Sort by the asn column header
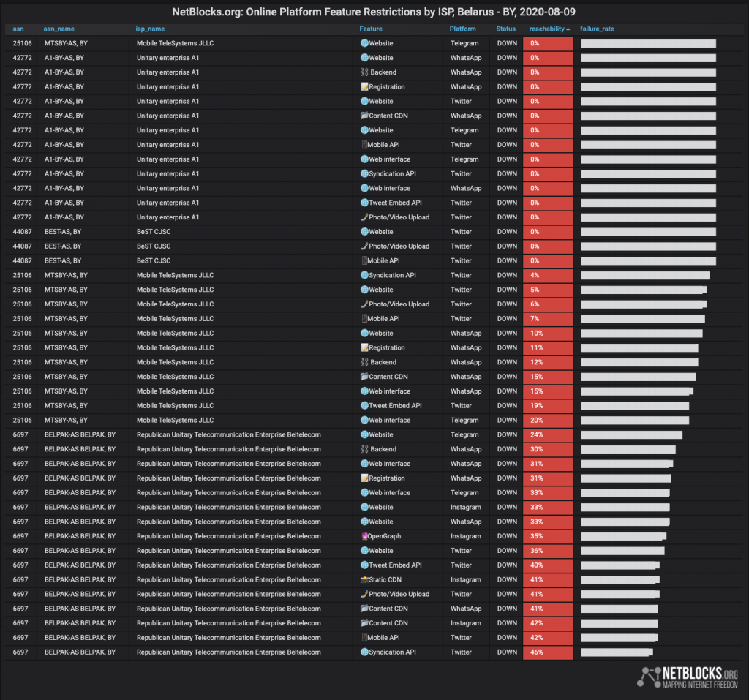Viewport: 749px width, 700px height. [x=18, y=29]
